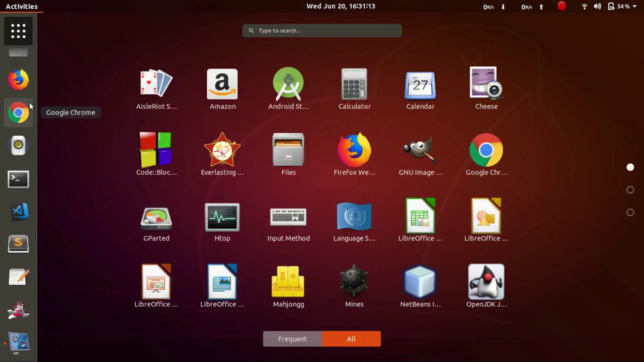Open Sublime Text from the dock
644x362 pixels.
click(x=18, y=244)
